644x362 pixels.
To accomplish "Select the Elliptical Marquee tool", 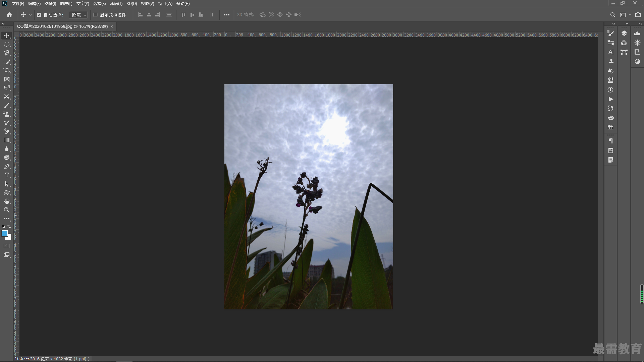I will [7, 44].
